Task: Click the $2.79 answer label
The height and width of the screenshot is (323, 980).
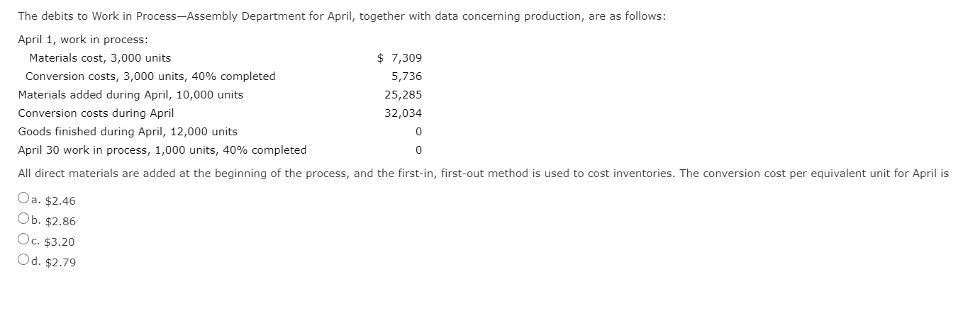Action: 60,262
